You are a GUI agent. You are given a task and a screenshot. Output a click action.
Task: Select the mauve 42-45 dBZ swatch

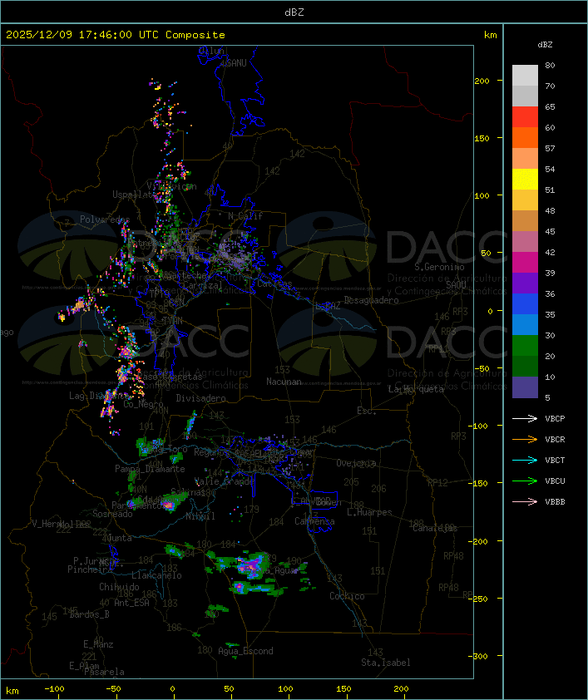(525, 242)
